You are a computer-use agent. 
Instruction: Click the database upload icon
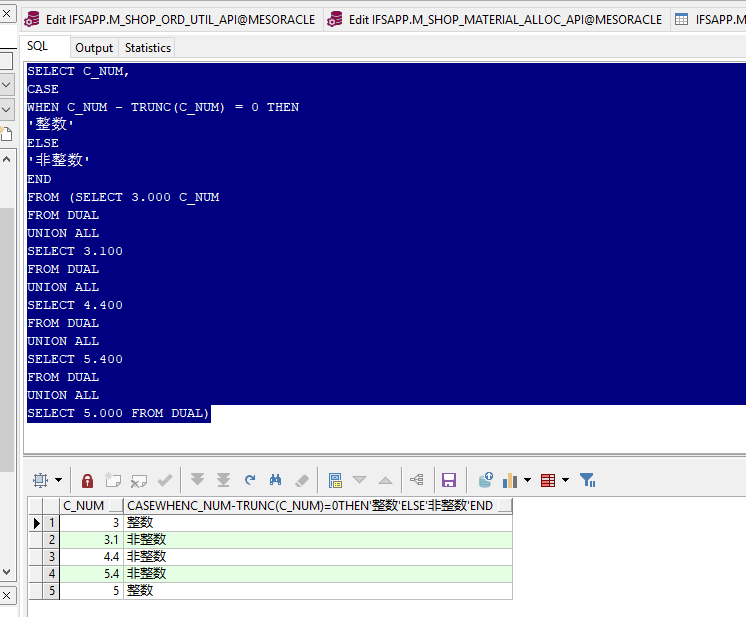coord(485,480)
